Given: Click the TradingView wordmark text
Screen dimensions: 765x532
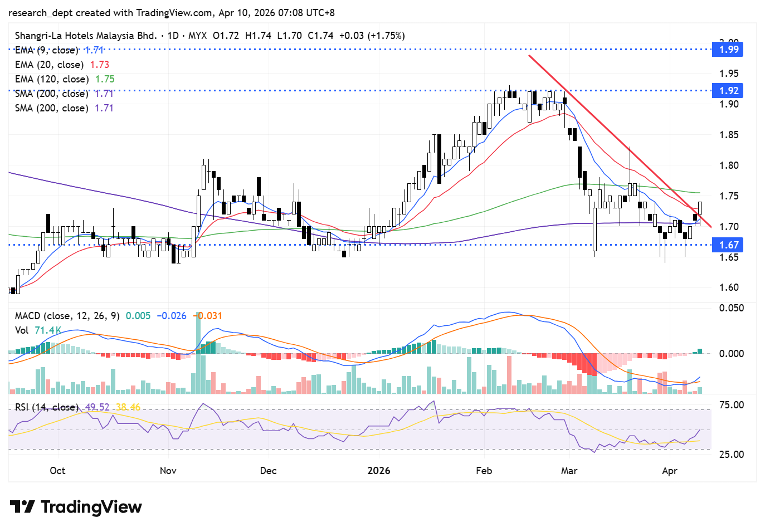Looking at the screenshot, I should (91, 507).
